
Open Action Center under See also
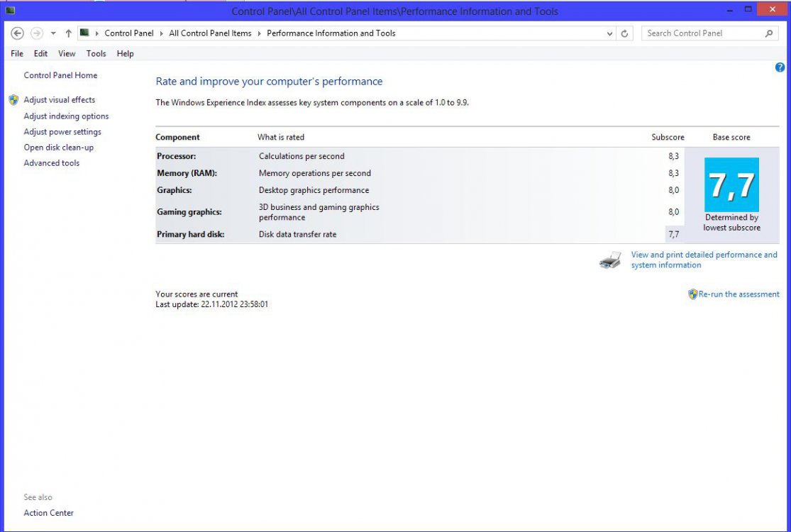pyautogui.click(x=48, y=513)
